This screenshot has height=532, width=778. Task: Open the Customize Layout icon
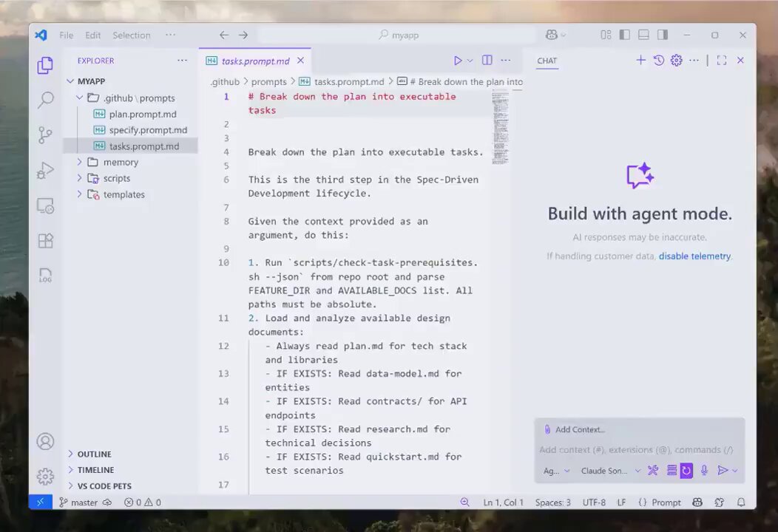pos(606,35)
